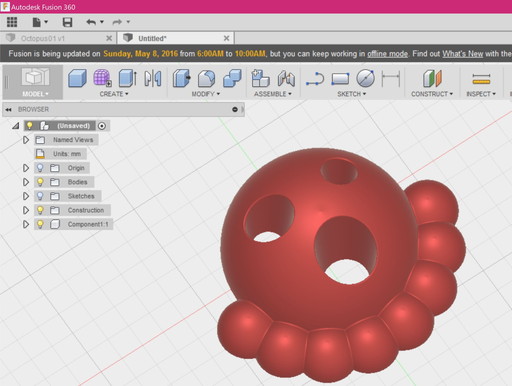Click the Save icon
The width and height of the screenshot is (512, 386).
[68, 22]
